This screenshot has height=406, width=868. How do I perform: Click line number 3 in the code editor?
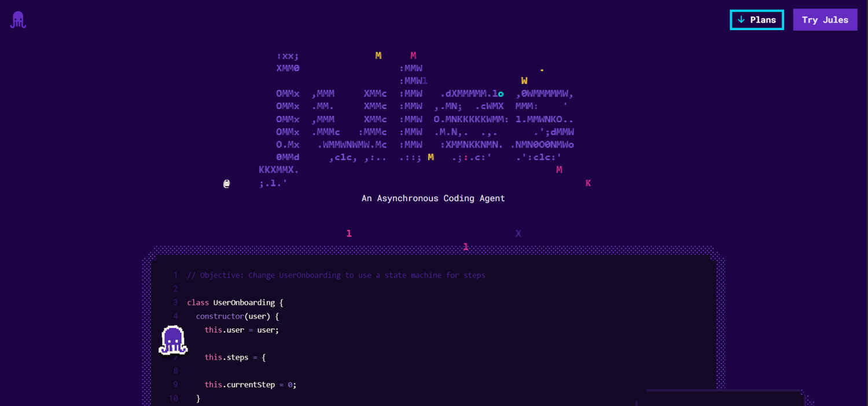(175, 302)
